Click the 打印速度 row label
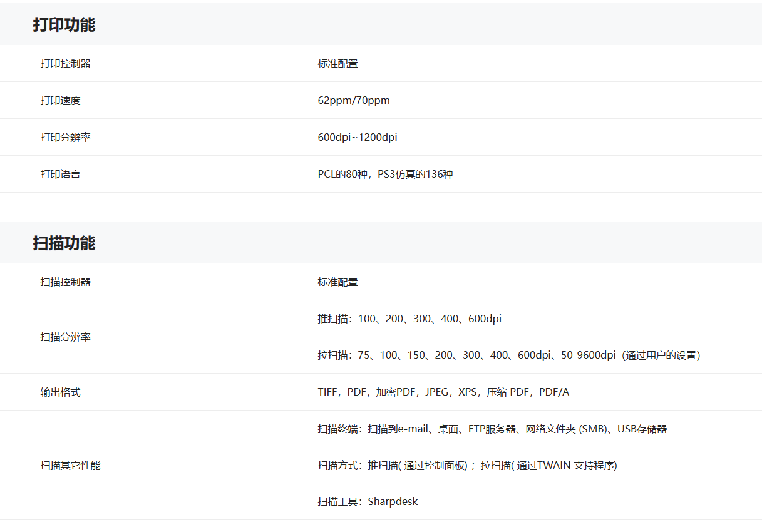The height and width of the screenshot is (532, 762). 60,100
